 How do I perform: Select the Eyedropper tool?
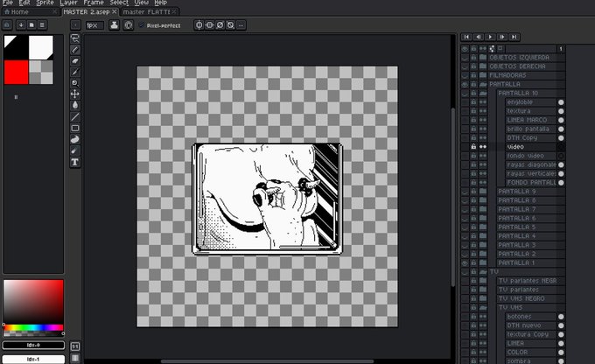point(75,72)
